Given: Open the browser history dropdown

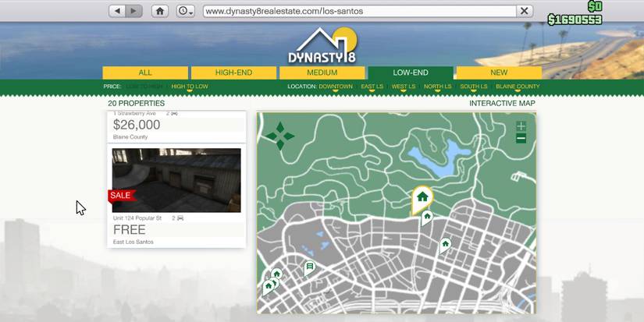Looking at the screenshot, I should 186,11.
